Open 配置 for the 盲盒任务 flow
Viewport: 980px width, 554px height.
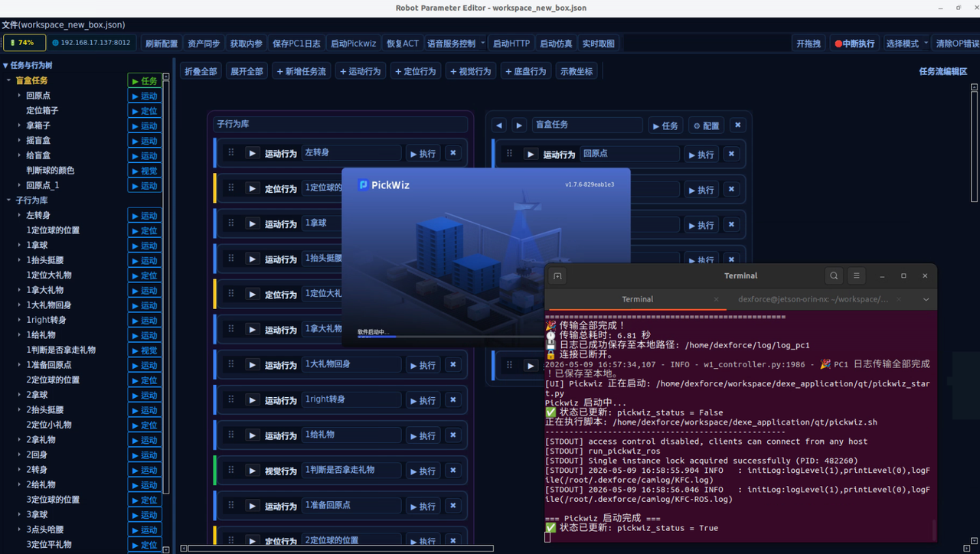click(x=706, y=125)
